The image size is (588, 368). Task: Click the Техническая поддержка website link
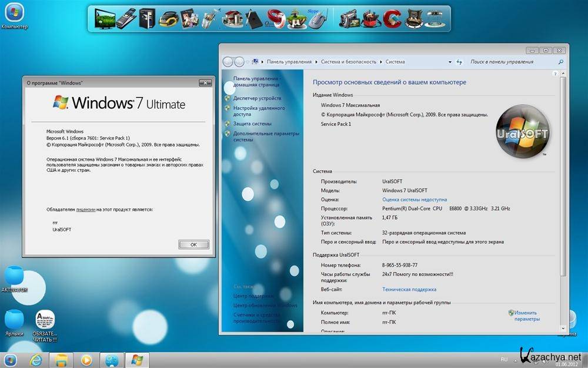pos(409,290)
